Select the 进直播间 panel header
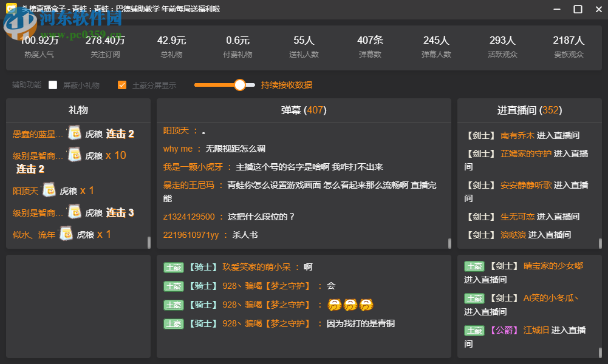The image size is (608, 364). (528, 110)
